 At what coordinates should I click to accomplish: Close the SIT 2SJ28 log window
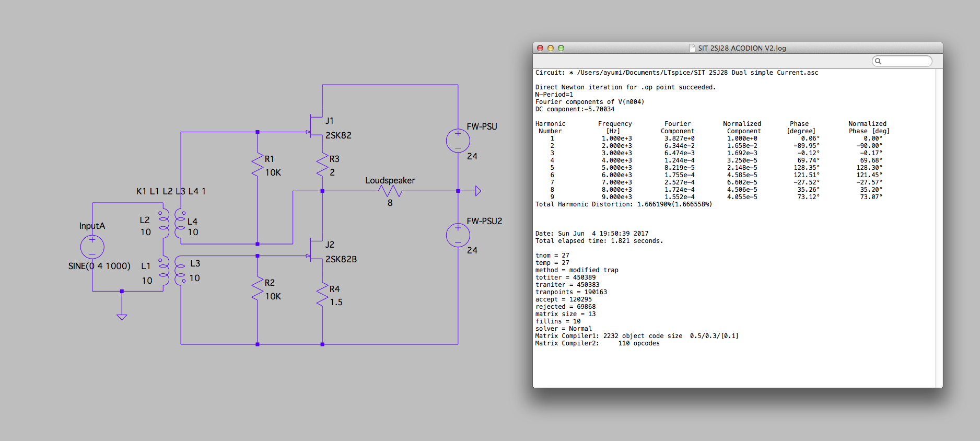click(x=540, y=48)
